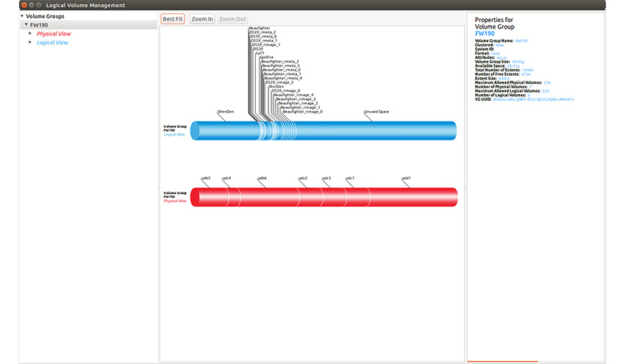Click the add1 physical volume segment
625x364 pixels.
(x=412, y=197)
